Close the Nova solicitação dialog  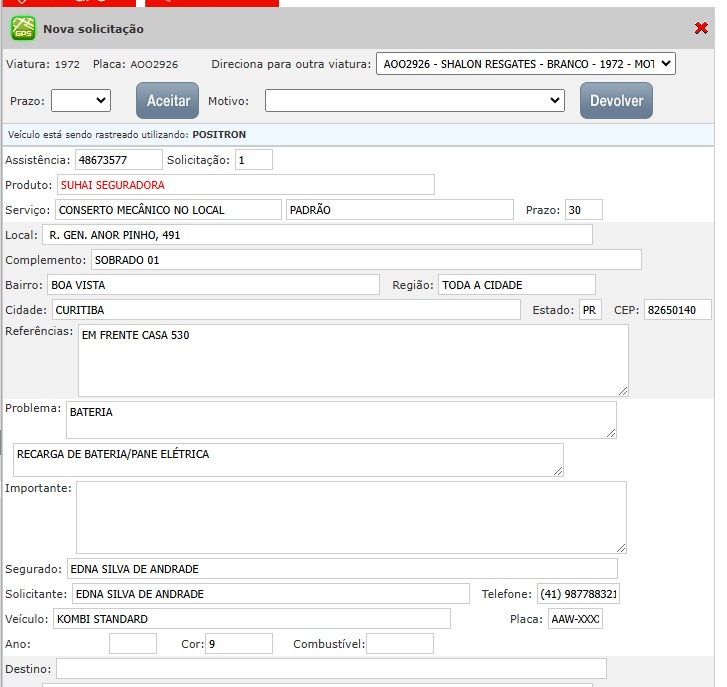point(701,29)
